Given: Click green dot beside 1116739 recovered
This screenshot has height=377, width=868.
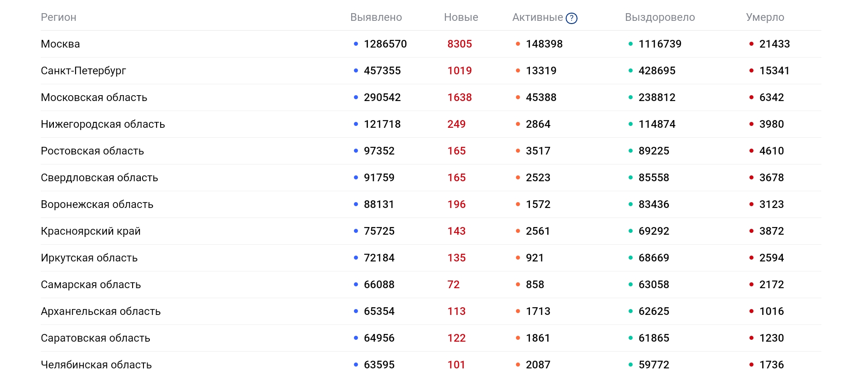Looking at the screenshot, I should [630, 44].
